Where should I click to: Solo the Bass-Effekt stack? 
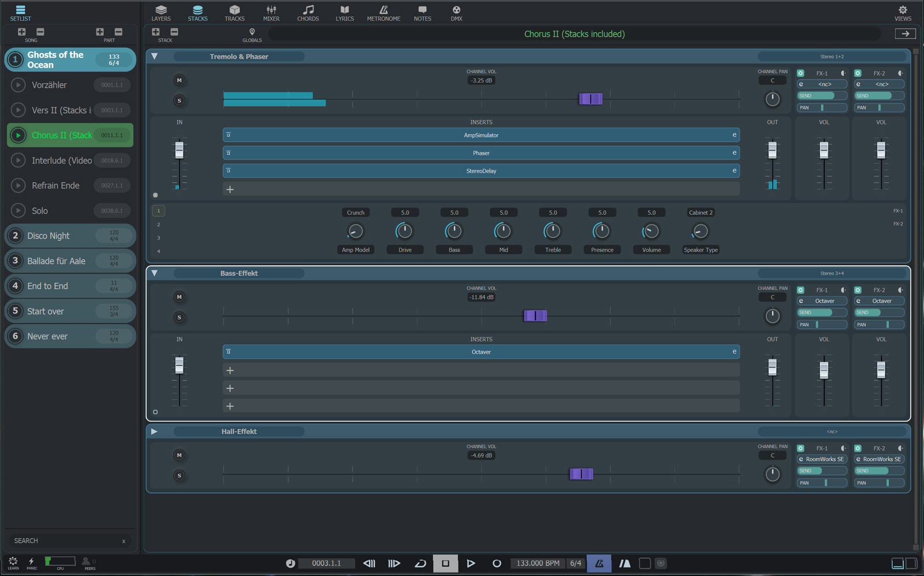tap(179, 317)
